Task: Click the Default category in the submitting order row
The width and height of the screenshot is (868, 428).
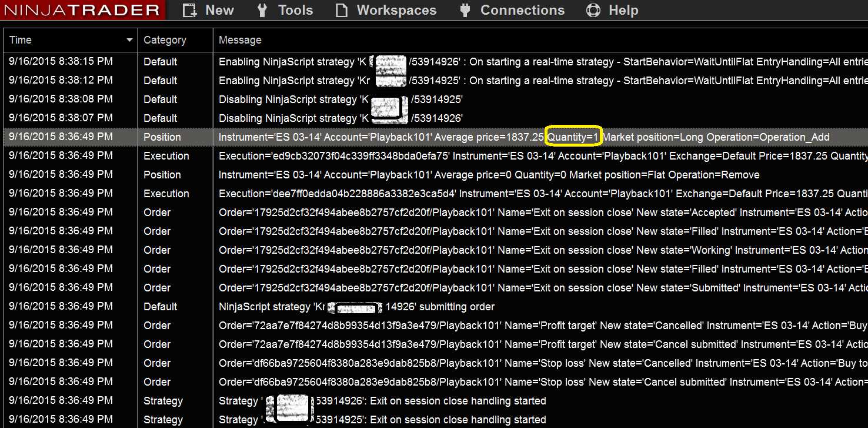Action: [x=161, y=307]
